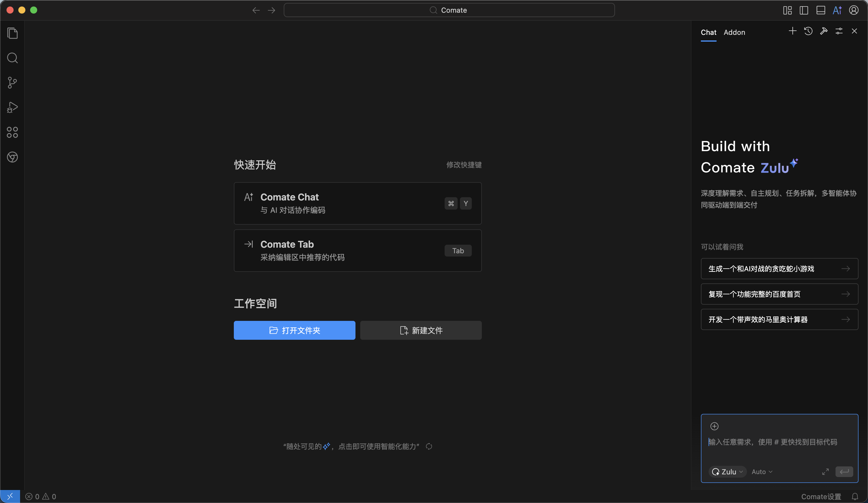Viewport: 868px width, 503px height.
Task: Toggle the AI chat panel icon
Action: [x=837, y=10]
